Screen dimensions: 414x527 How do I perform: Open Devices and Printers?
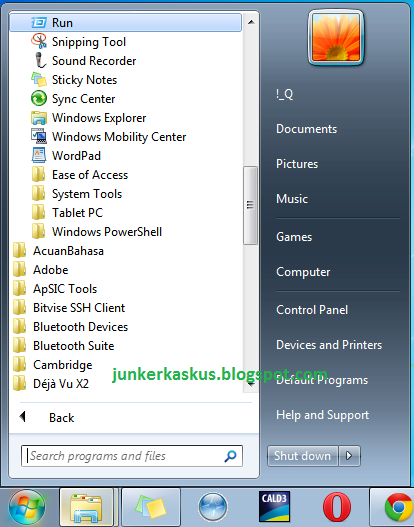coord(329,345)
